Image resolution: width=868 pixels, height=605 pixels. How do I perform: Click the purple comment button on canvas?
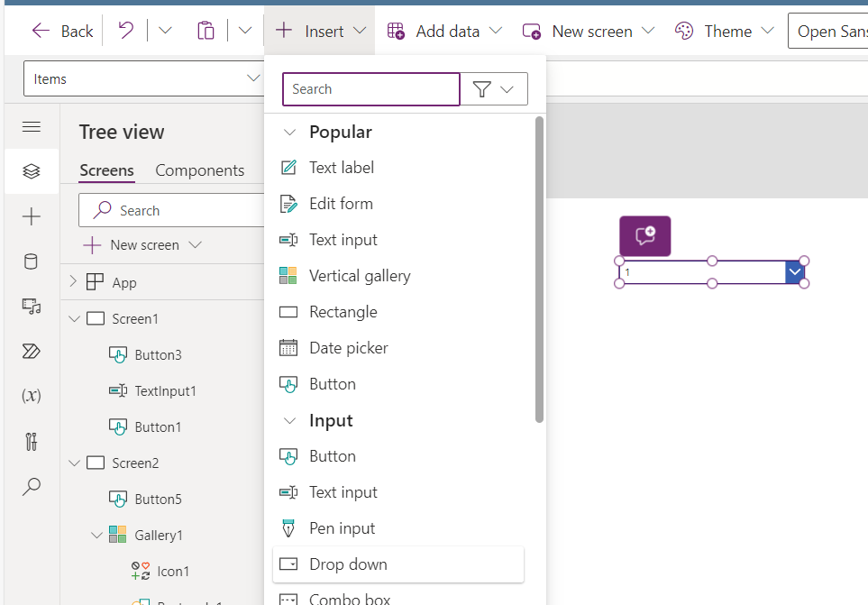(x=644, y=236)
